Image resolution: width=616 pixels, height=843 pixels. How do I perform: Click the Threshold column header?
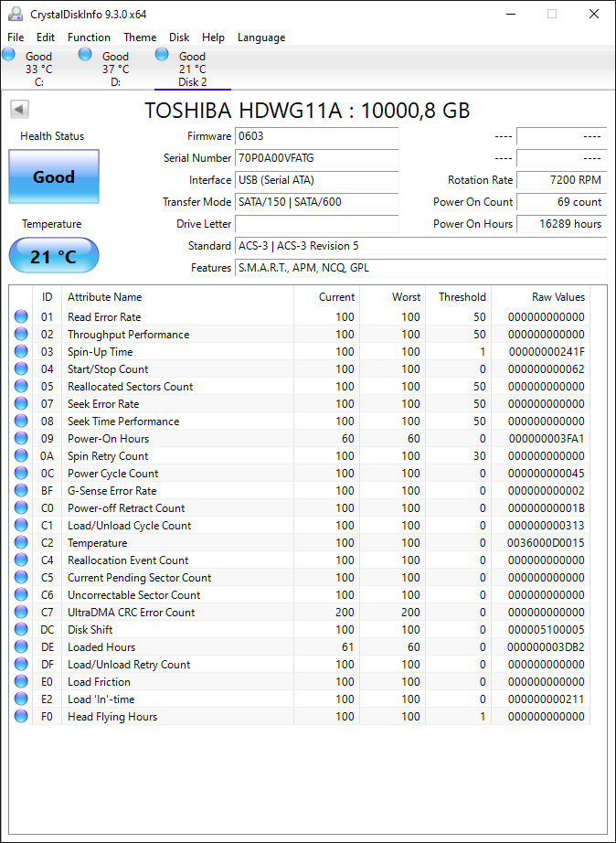point(458,297)
